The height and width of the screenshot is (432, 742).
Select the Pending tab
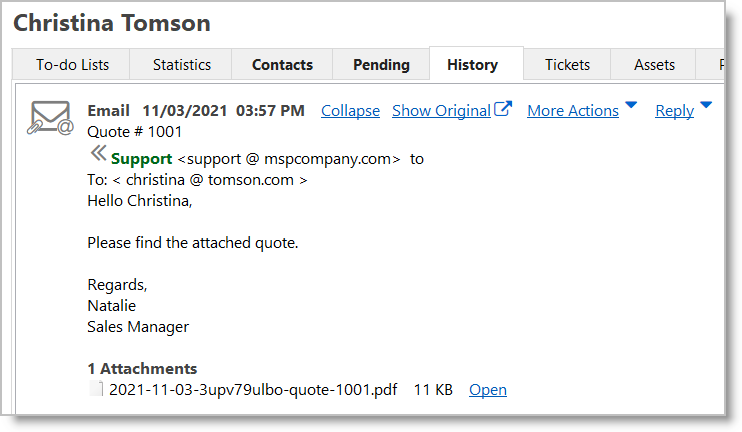tap(381, 65)
